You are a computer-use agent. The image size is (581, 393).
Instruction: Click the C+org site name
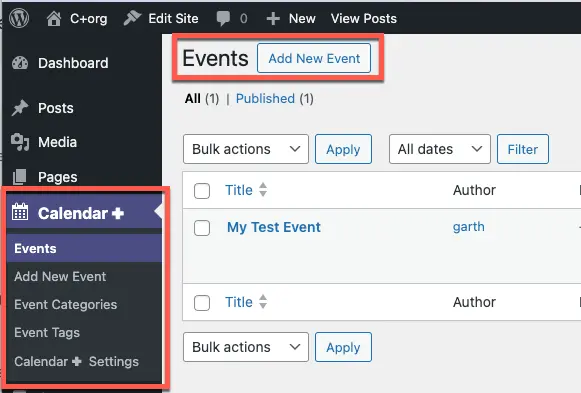(x=89, y=19)
